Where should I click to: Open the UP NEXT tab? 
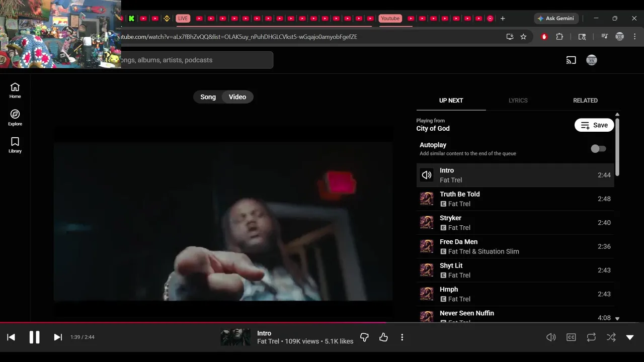[x=451, y=101]
